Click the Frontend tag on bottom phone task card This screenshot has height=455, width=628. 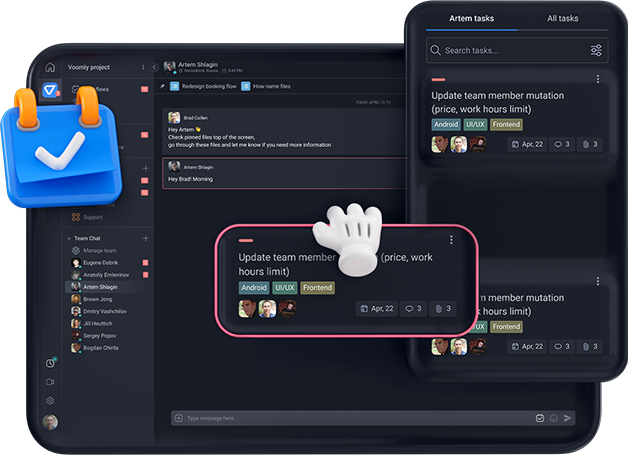coord(506,327)
